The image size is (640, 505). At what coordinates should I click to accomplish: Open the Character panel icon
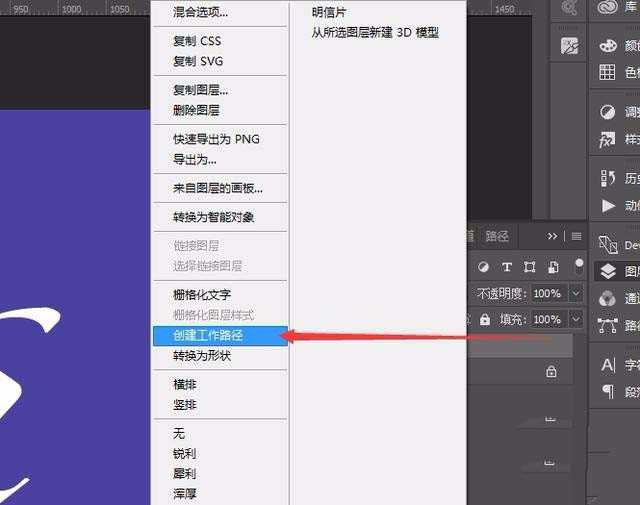(608, 365)
